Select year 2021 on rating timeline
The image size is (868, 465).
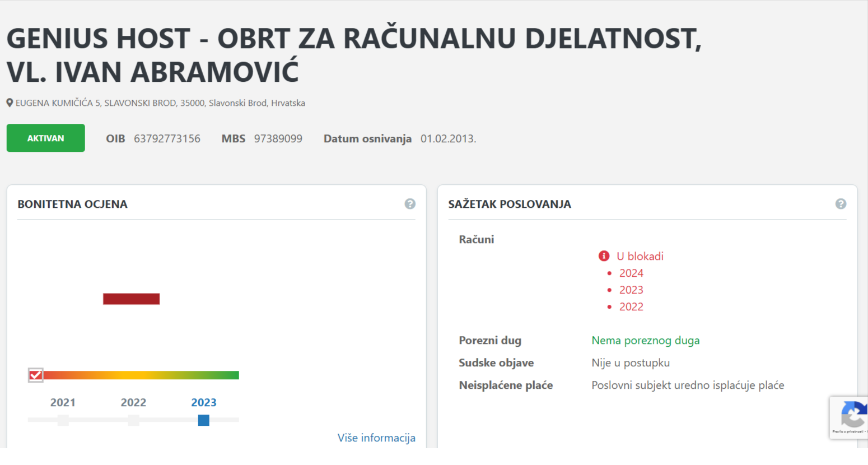pyautogui.click(x=63, y=402)
